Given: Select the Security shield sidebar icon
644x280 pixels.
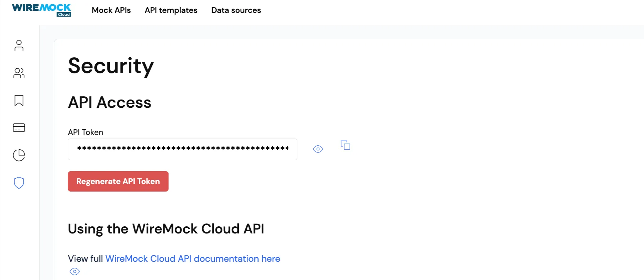Looking at the screenshot, I should (x=19, y=183).
